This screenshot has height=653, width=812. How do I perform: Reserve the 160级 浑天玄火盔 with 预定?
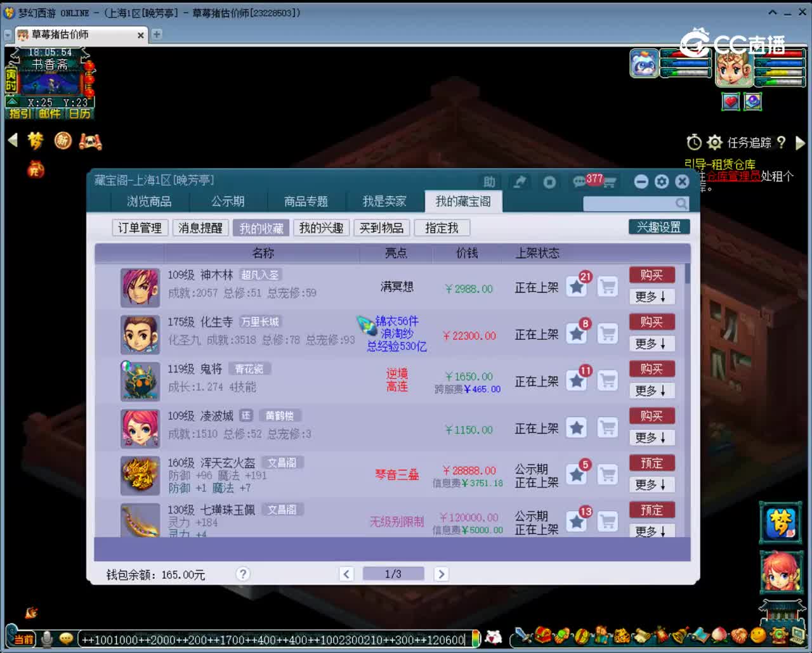tap(652, 463)
